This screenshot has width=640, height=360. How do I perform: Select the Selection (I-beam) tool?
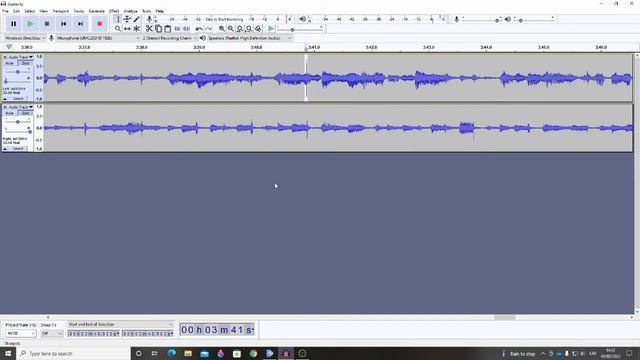pos(118,19)
